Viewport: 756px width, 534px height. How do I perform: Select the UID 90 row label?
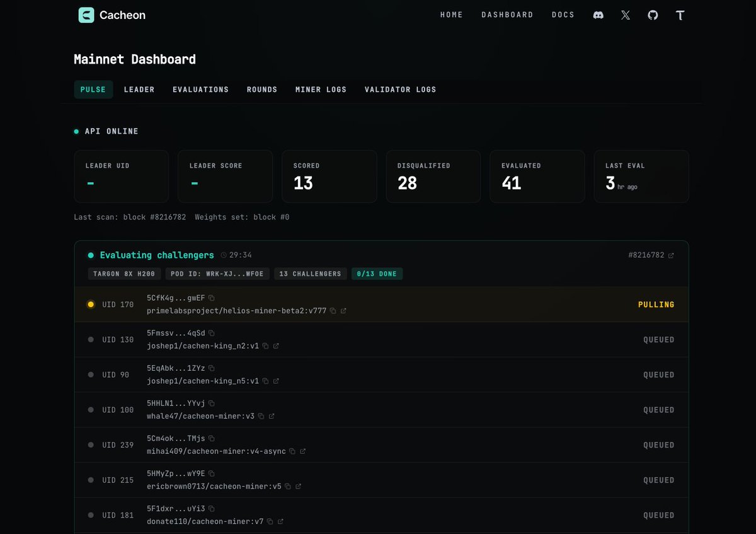(116, 375)
